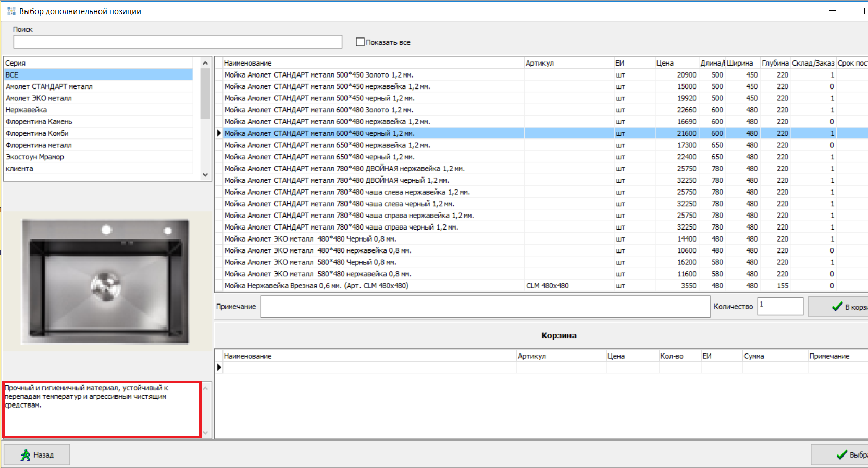Click in the Поиск search field
868x468 pixels.
tap(177, 42)
